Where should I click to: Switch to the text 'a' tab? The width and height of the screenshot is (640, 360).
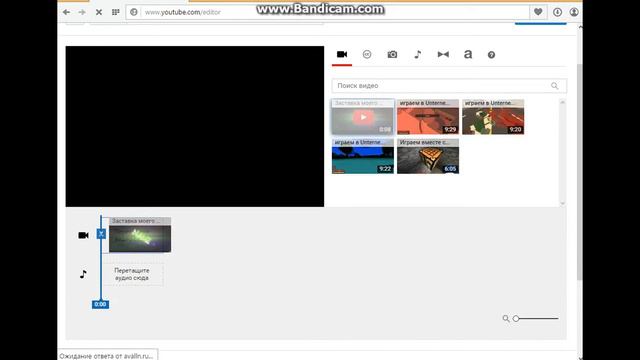[468, 54]
